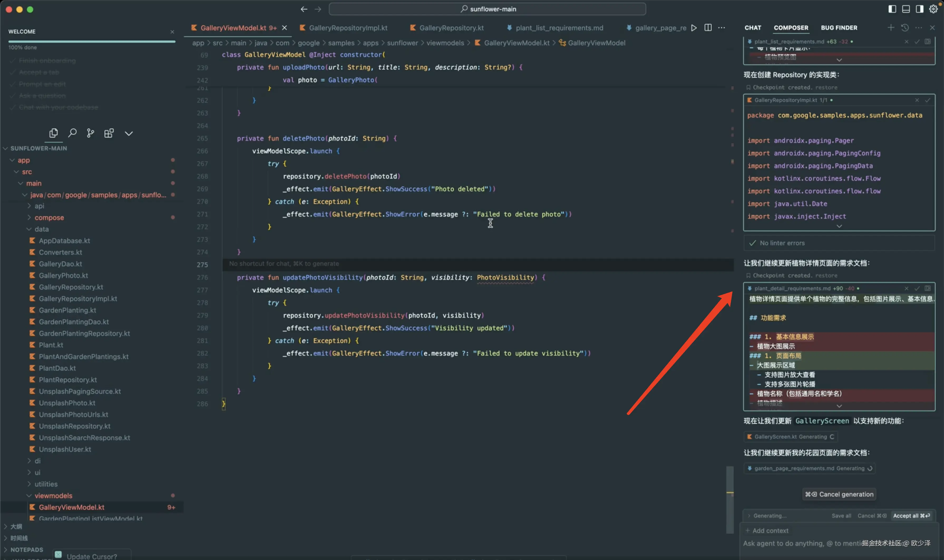Click the Accept all button
This screenshot has height=560, width=944.
point(912,515)
